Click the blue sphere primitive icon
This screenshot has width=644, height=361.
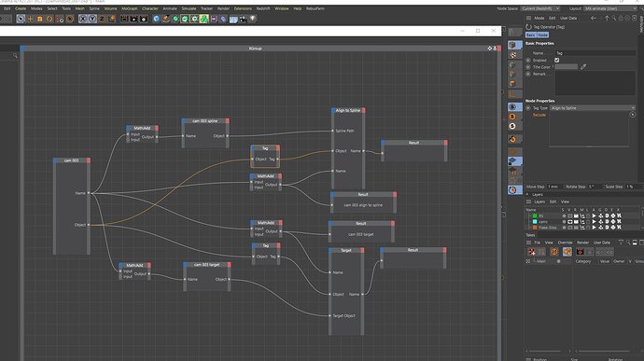[156, 19]
